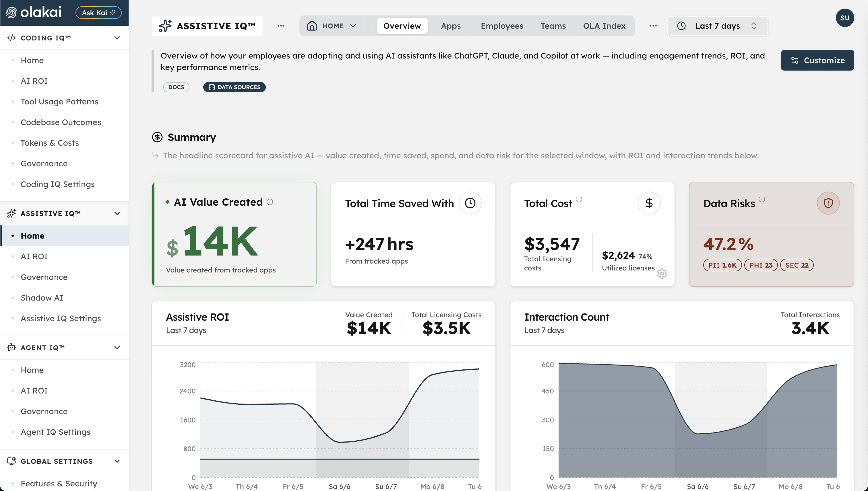Click the Agent IQ robot icon
The width and height of the screenshot is (868, 491).
[x=11, y=347]
